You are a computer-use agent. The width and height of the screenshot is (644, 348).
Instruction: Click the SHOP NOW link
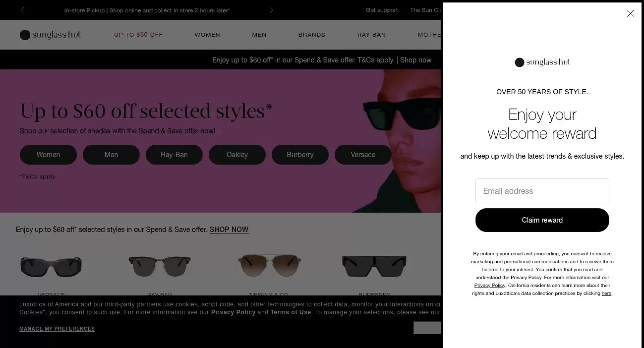pyautogui.click(x=229, y=230)
